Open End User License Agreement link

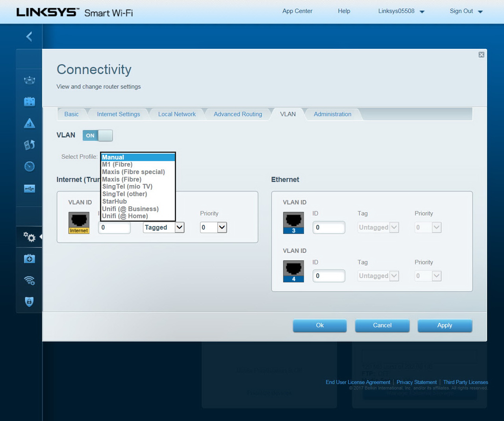click(x=358, y=382)
